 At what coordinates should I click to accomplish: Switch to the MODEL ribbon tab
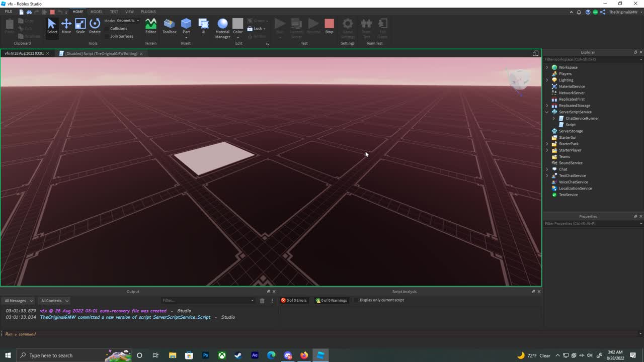(x=96, y=12)
